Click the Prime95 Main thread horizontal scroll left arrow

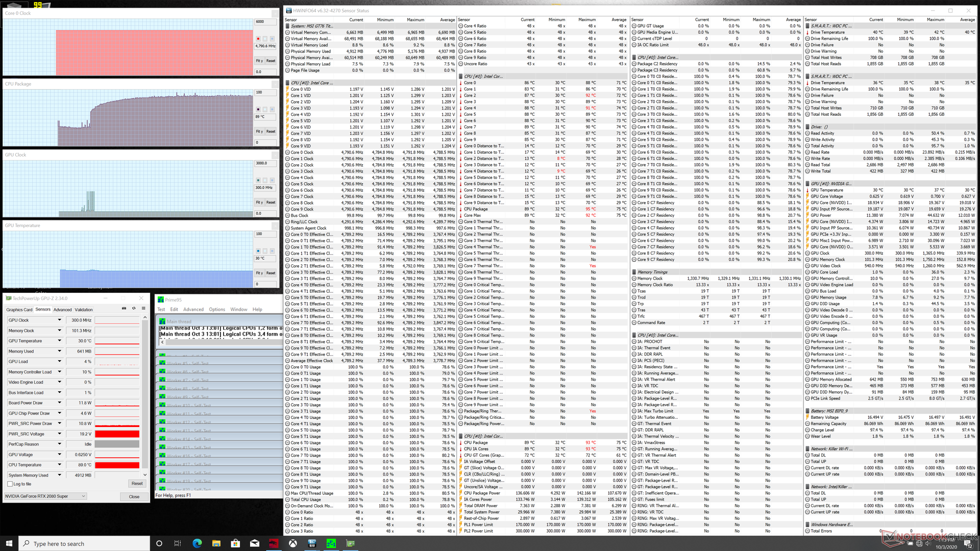click(x=162, y=342)
